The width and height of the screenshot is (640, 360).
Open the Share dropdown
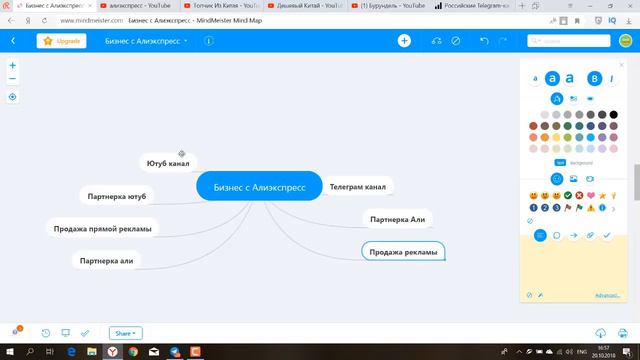pos(125,333)
